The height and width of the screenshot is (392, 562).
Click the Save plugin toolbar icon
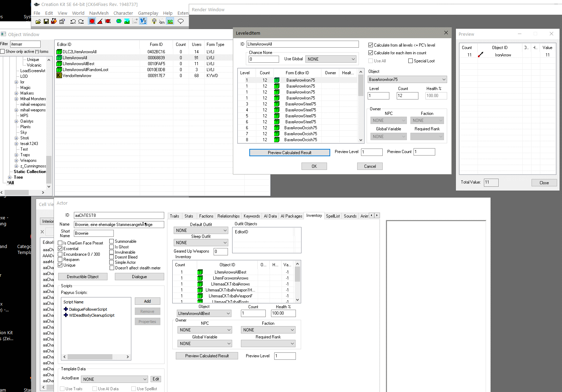pos(46,21)
